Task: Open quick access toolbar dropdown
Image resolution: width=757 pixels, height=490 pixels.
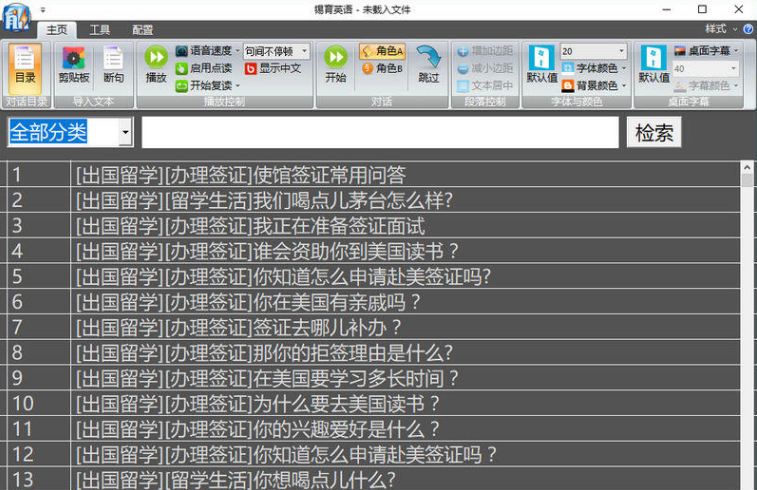Action: coord(42,10)
